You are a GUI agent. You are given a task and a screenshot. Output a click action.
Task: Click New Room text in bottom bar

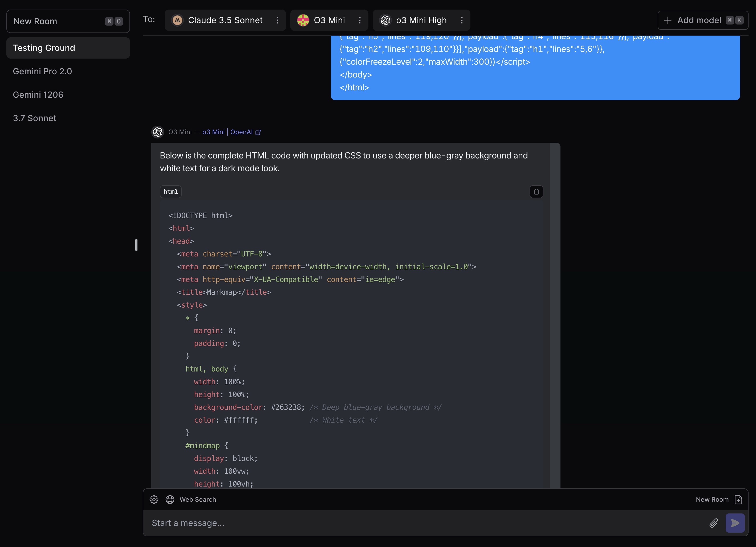(712, 499)
